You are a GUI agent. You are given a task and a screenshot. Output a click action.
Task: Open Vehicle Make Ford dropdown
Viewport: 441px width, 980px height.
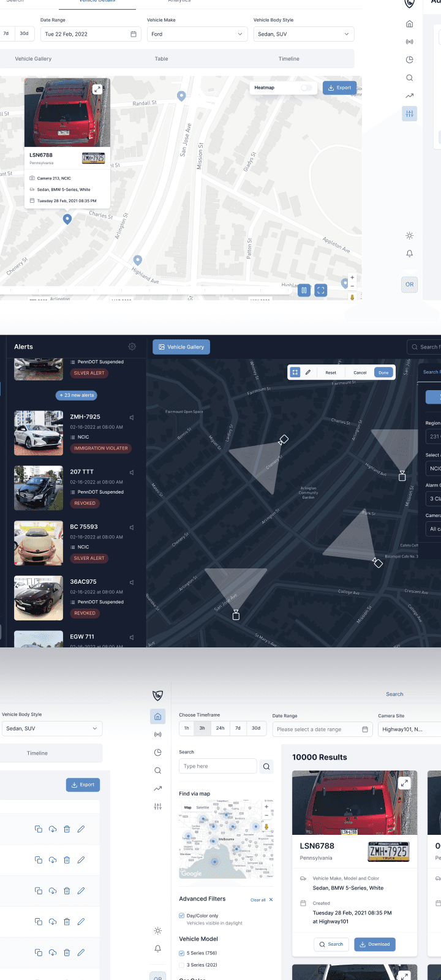pyautogui.click(x=197, y=34)
